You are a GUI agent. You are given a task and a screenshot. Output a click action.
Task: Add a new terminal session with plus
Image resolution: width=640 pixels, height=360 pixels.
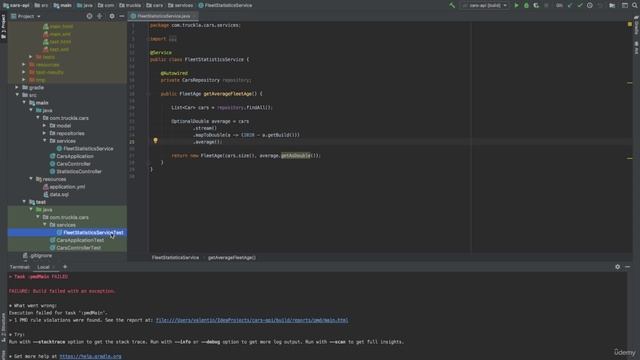pos(65,267)
